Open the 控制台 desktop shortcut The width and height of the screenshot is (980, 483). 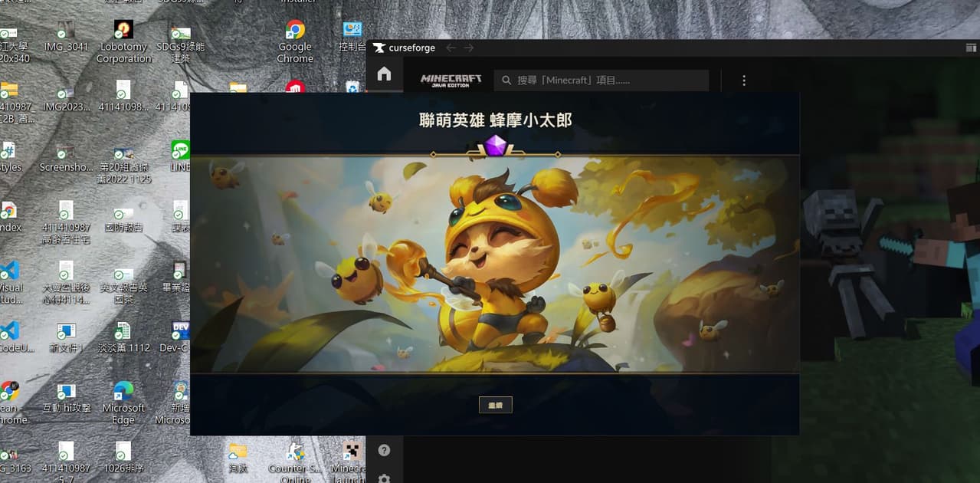(352, 37)
